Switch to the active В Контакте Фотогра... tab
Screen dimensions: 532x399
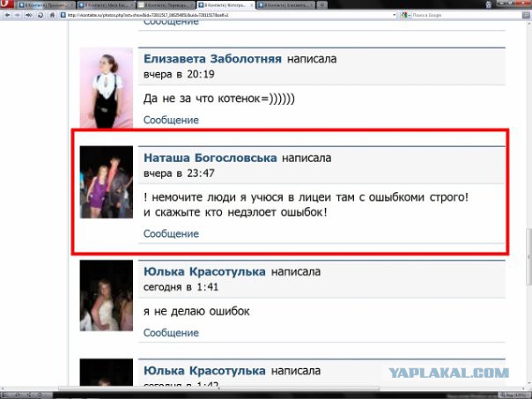pyautogui.click(x=226, y=5)
